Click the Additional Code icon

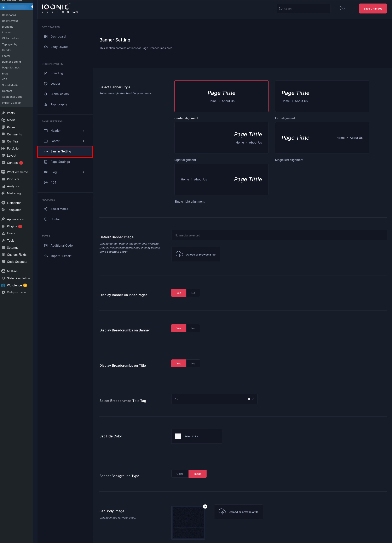[x=46, y=246]
